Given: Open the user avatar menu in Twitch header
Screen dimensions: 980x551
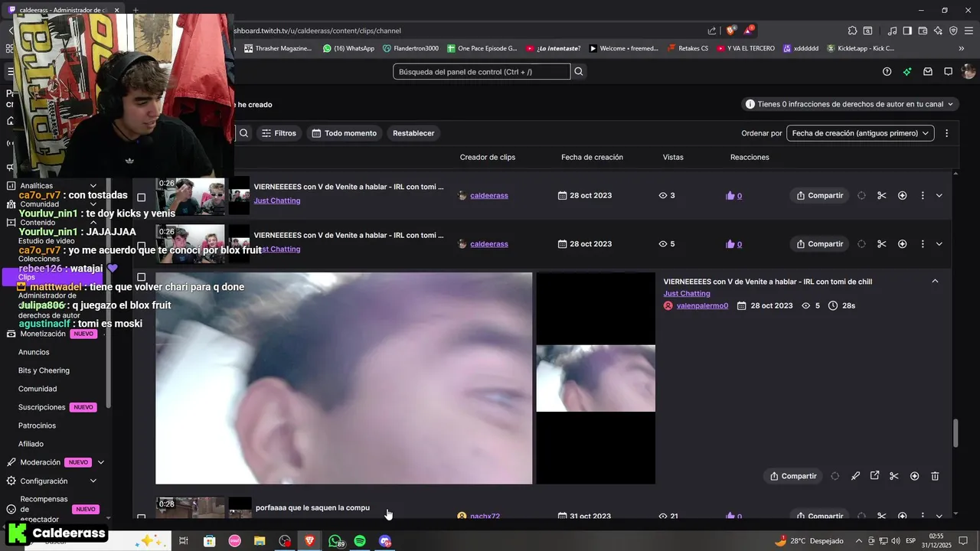Looking at the screenshot, I should pos(969,71).
